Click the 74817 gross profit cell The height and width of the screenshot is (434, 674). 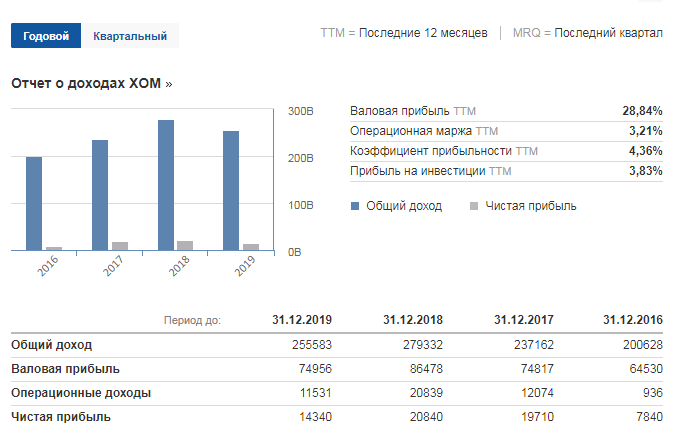537,369
